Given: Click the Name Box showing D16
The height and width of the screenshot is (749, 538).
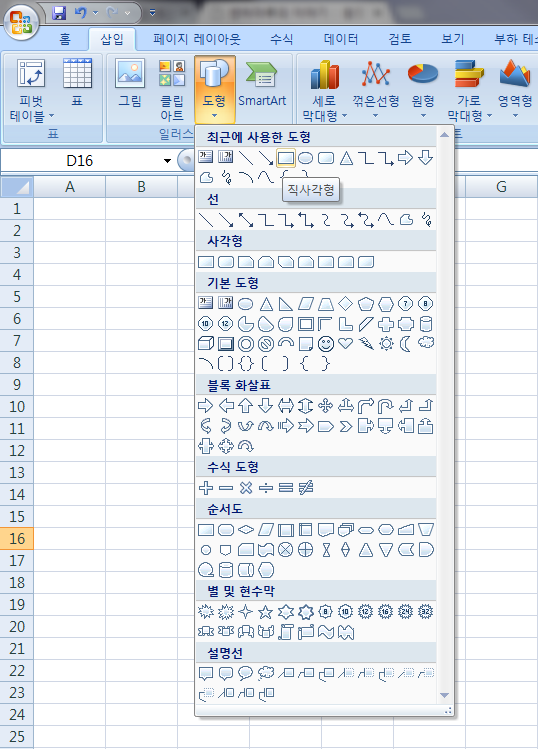Looking at the screenshot, I should click(80, 160).
